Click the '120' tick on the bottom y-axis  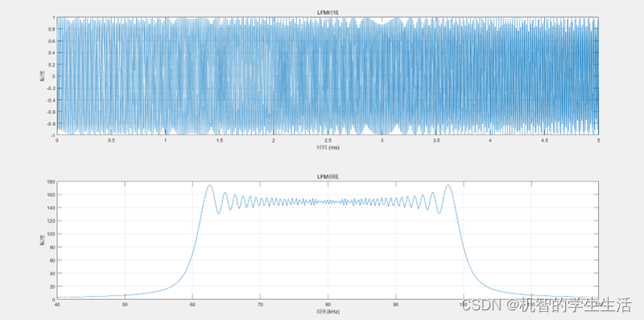click(52, 221)
